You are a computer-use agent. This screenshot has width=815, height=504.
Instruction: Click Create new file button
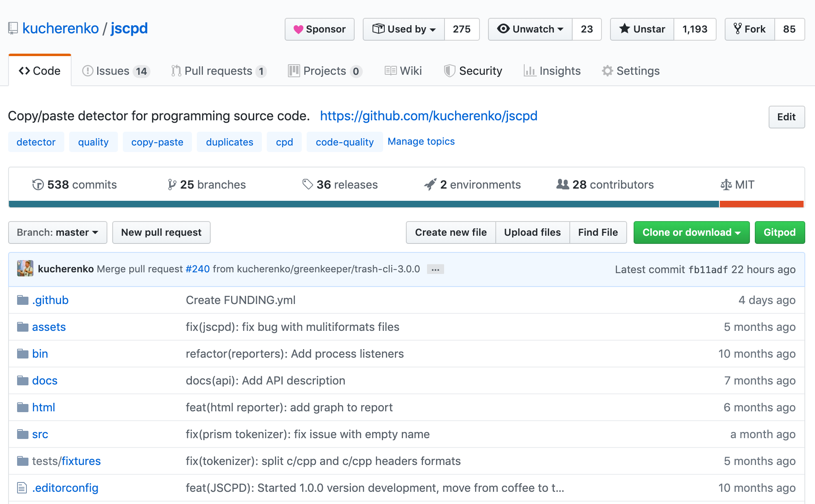(x=451, y=232)
